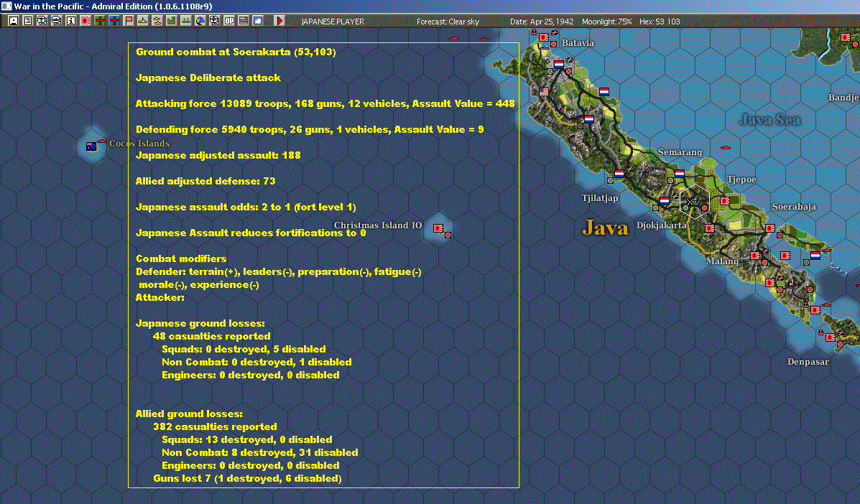This screenshot has width=860, height=504.
Task: Select the US flag base in western Java
Action: click(544, 91)
